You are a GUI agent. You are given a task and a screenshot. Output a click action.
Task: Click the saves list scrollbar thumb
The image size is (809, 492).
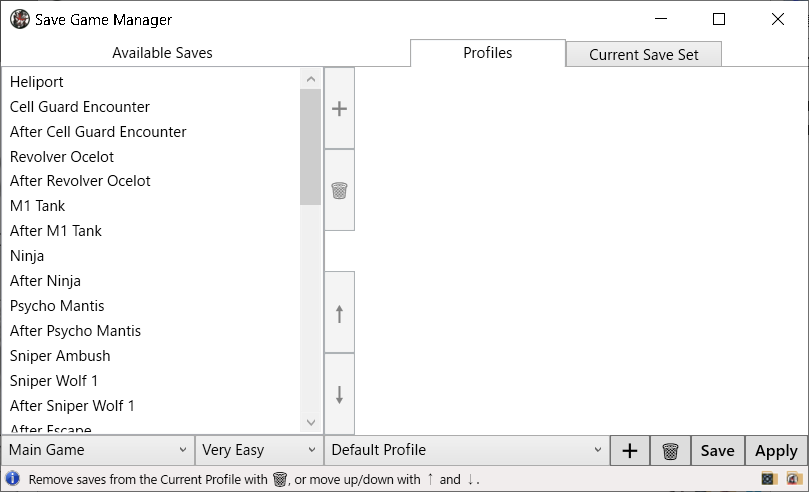tap(310, 147)
